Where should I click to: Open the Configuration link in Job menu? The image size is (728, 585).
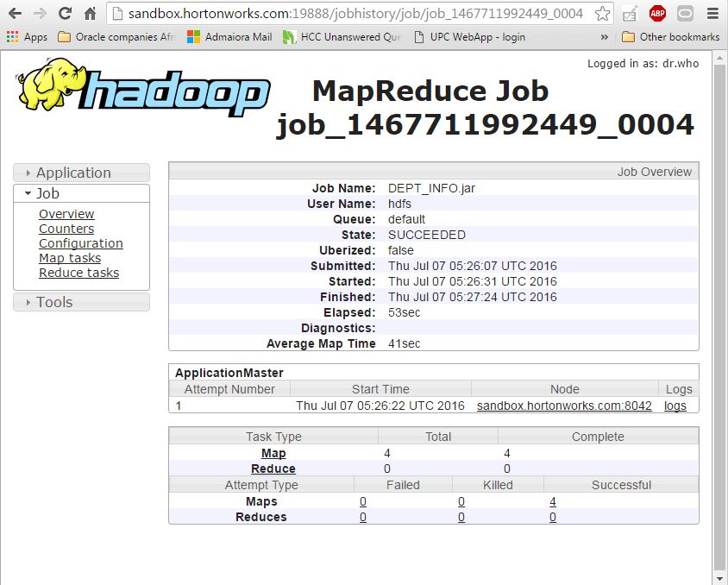click(x=81, y=243)
